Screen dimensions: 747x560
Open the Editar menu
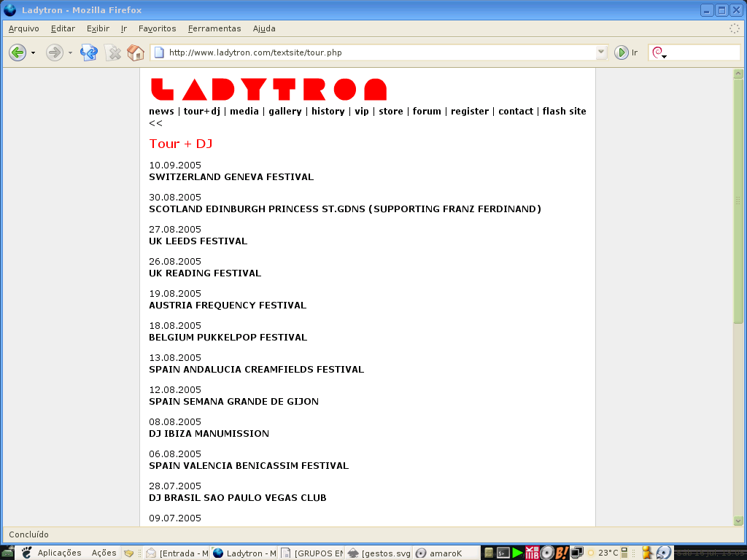point(63,28)
